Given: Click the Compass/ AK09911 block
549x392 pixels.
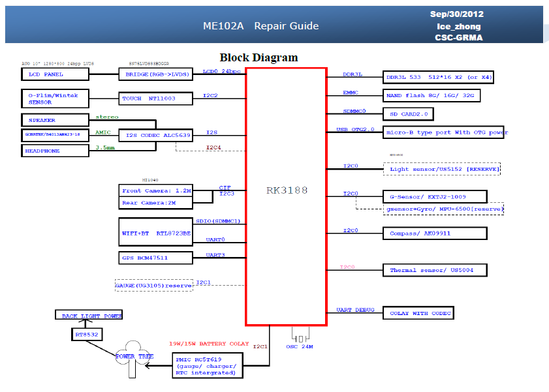Looking at the screenshot, I should click(435, 234).
